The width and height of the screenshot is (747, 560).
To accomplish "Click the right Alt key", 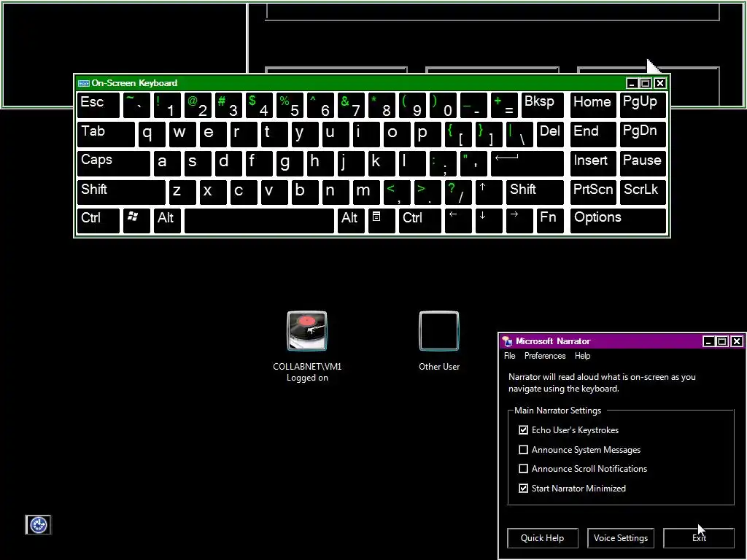I will point(351,221).
